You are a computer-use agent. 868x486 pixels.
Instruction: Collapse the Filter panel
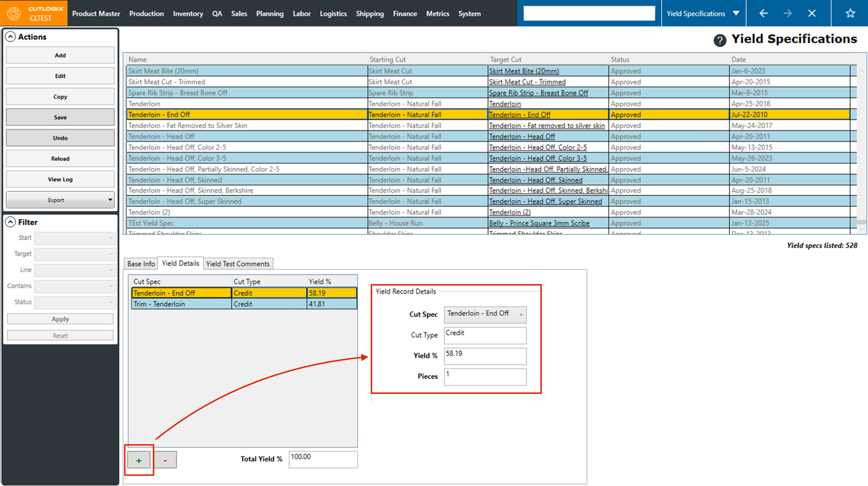10,222
